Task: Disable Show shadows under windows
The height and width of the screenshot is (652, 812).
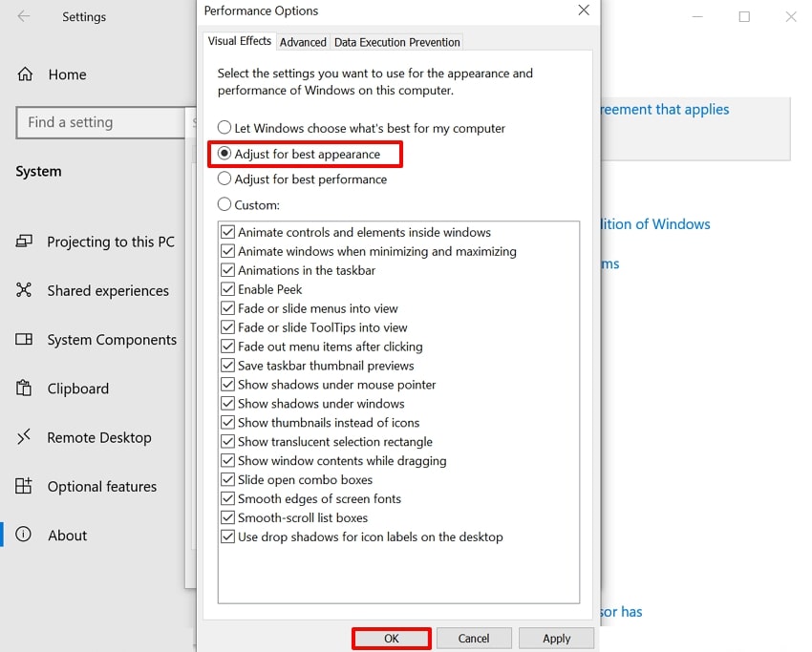Action: click(x=227, y=404)
